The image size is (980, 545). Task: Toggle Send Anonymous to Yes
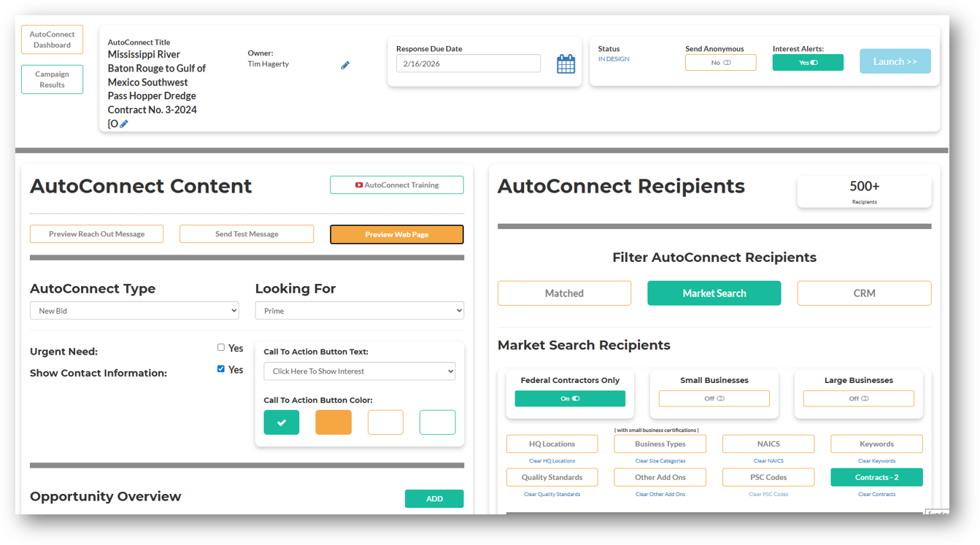click(720, 62)
